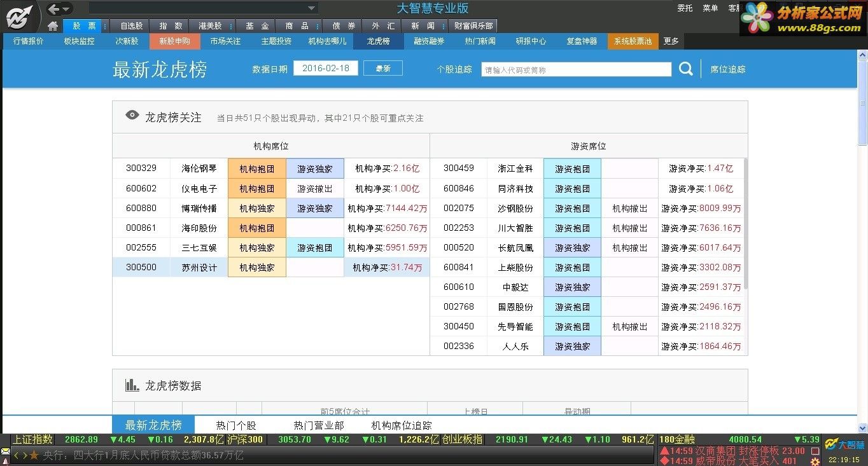Open the back history dropdown arrow

tap(66, 9)
